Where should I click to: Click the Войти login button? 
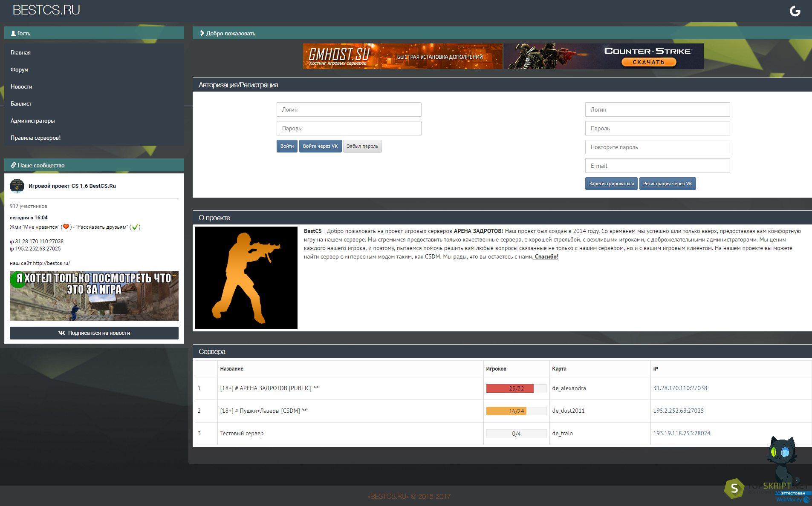[287, 146]
